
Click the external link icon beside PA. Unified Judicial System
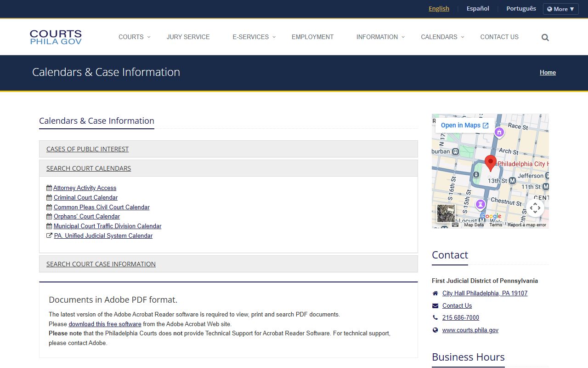point(49,236)
